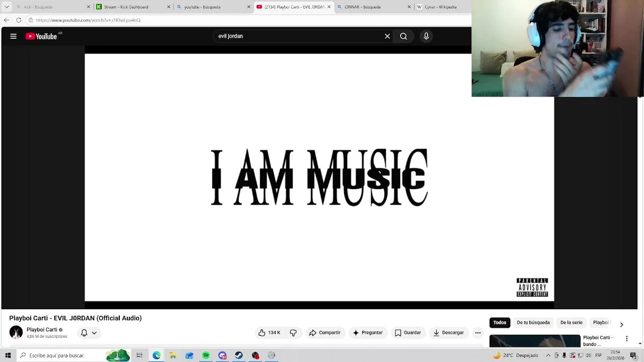The image size is (644, 362).
Task: Select the 'Todos' filter chip
Action: (x=500, y=323)
